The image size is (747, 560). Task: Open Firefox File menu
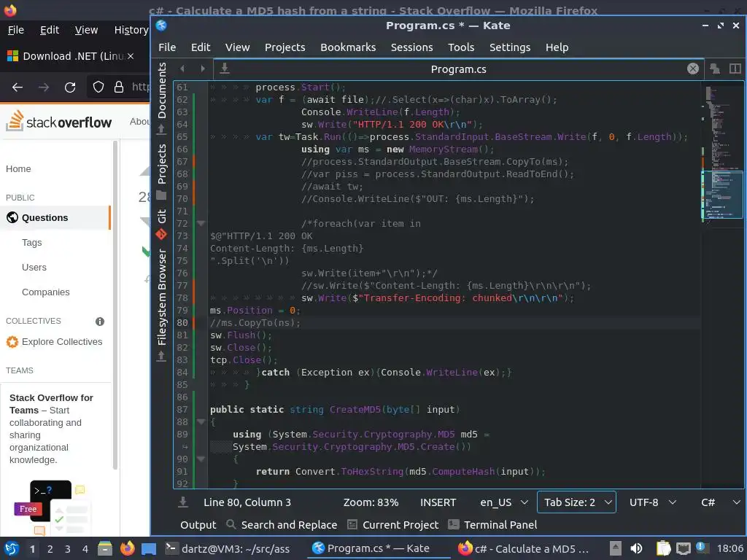[16, 30]
